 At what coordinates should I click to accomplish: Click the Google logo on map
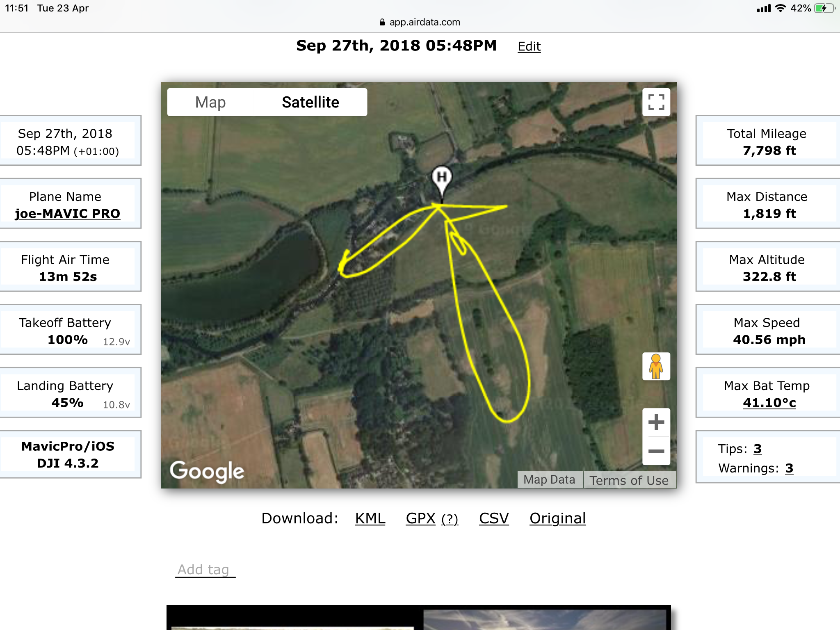click(x=207, y=471)
